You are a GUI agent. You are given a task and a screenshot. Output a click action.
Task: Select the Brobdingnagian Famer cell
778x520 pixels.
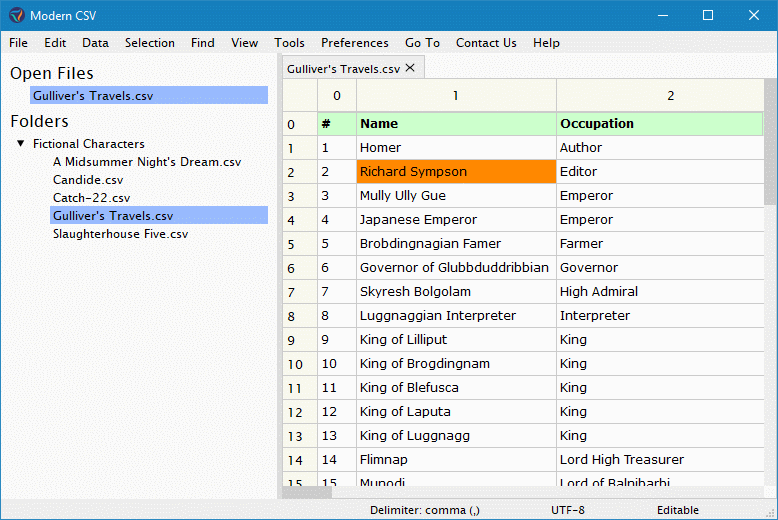click(x=456, y=244)
